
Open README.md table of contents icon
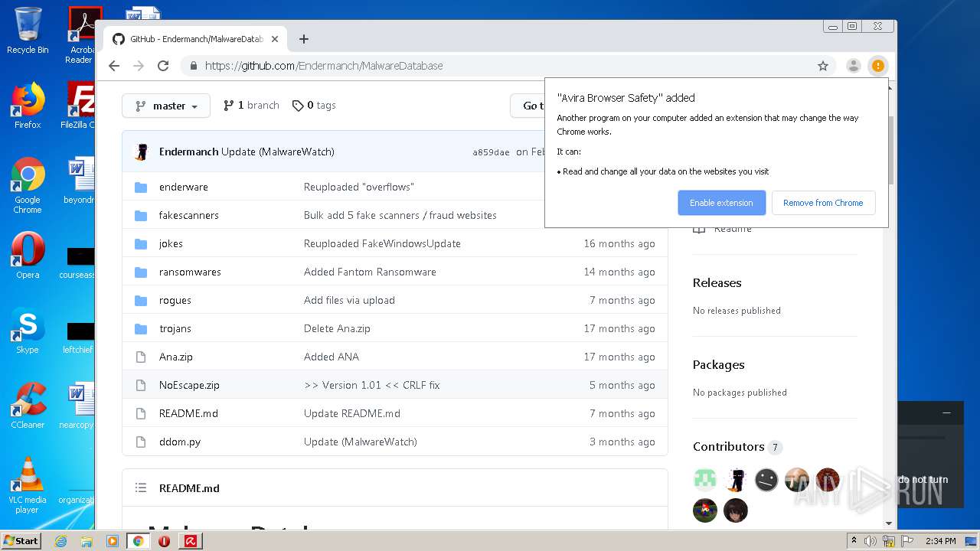tap(141, 487)
